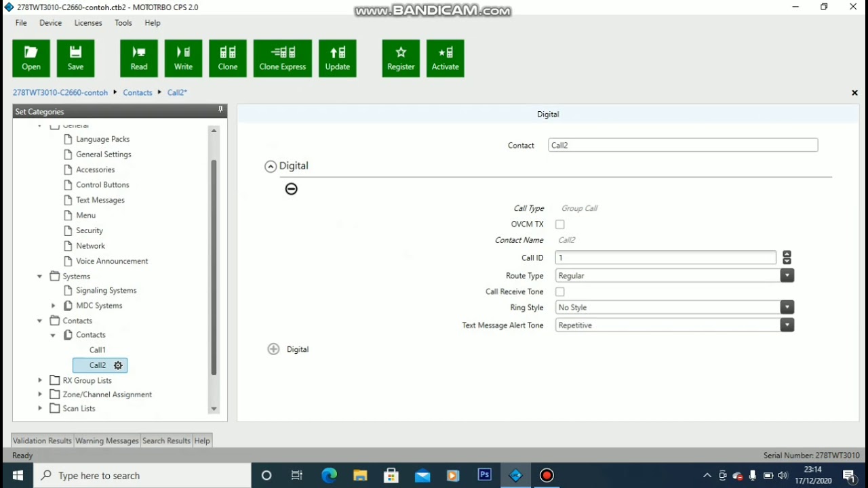Click the Cortana circle icon in taskbar
Viewport: 868px width, 488px height.
[267, 475]
